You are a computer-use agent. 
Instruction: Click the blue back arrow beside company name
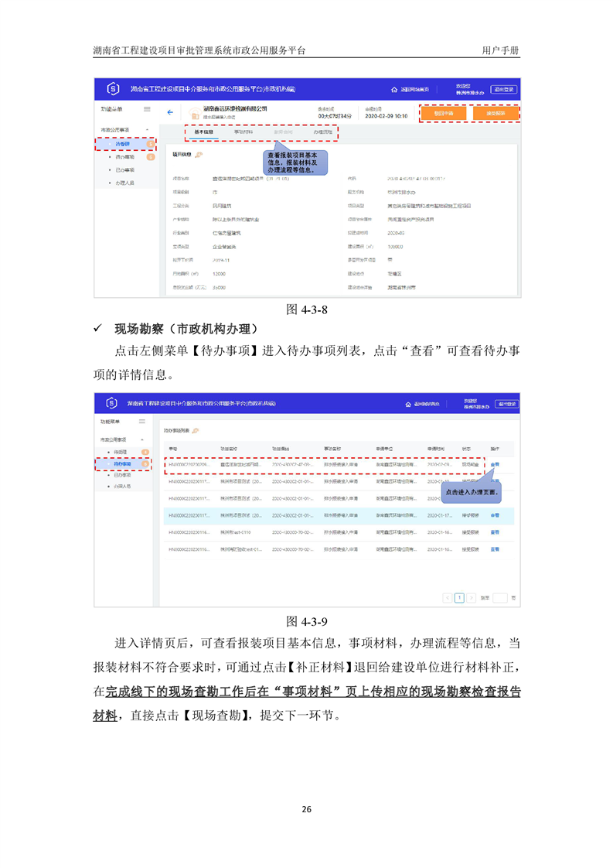coord(170,112)
